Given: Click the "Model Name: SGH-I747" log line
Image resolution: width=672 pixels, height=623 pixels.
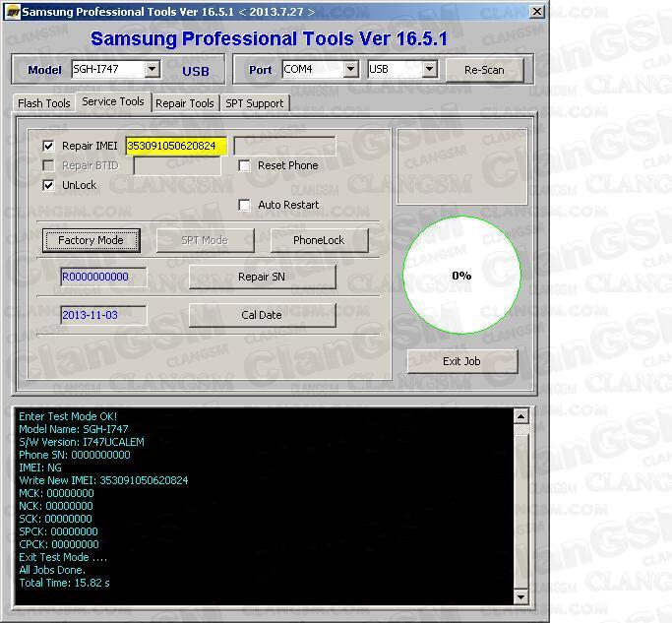Looking at the screenshot, I should (73, 429).
